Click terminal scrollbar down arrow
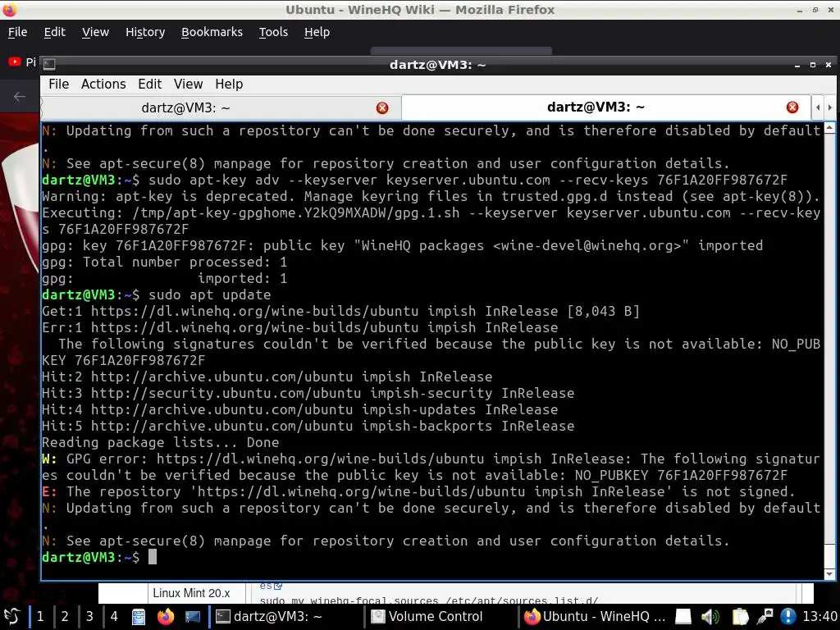The width and height of the screenshot is (840, 630). tap(829, 574)
